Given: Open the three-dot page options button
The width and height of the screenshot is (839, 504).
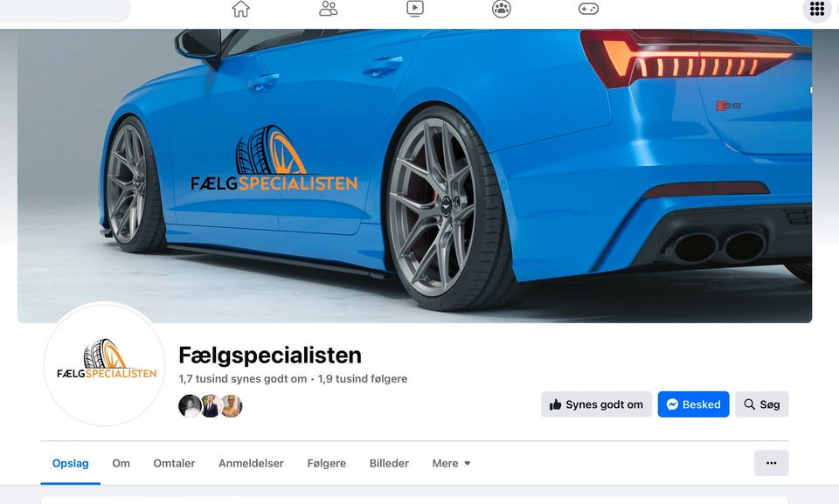Looking at the screenshot, I should click(x=771, y=463).
